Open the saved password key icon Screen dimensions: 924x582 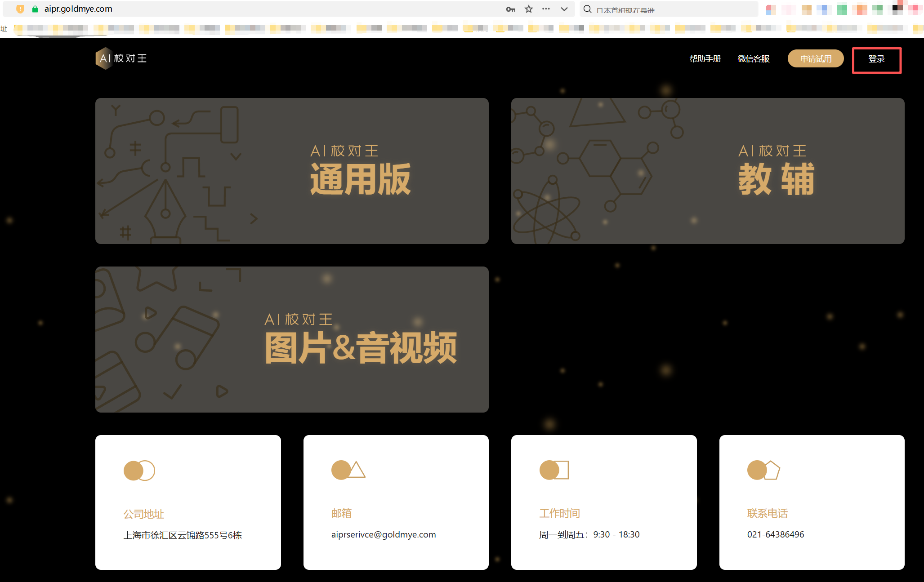pyautogui.click(x=510, y=9)
